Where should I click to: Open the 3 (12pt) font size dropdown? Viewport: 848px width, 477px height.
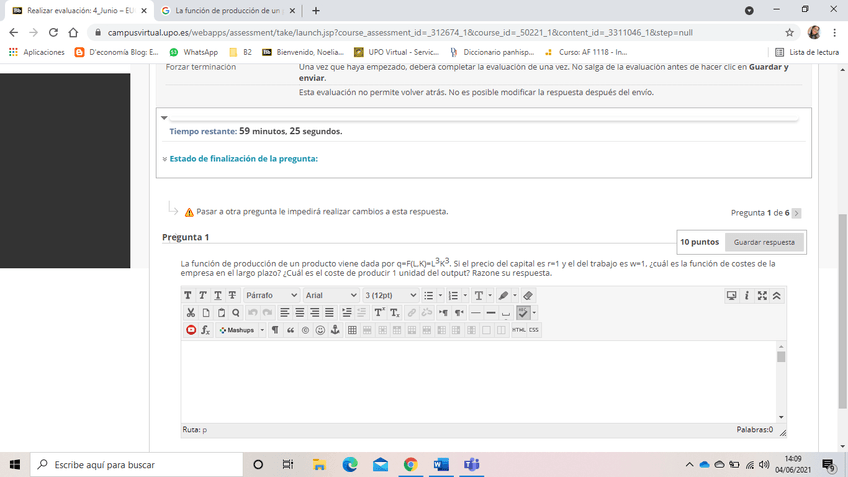[x=391, y=296]
